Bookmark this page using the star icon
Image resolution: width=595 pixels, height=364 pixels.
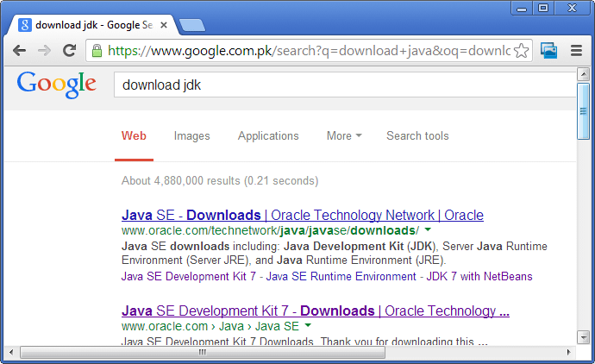pos(521,51)
